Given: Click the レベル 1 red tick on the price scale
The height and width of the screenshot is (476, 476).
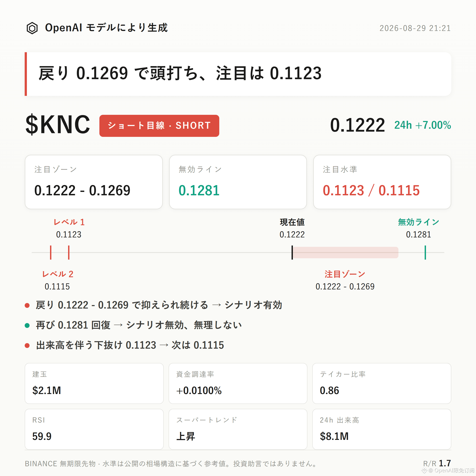Looking at the screenshot, I should coord(69,253).
